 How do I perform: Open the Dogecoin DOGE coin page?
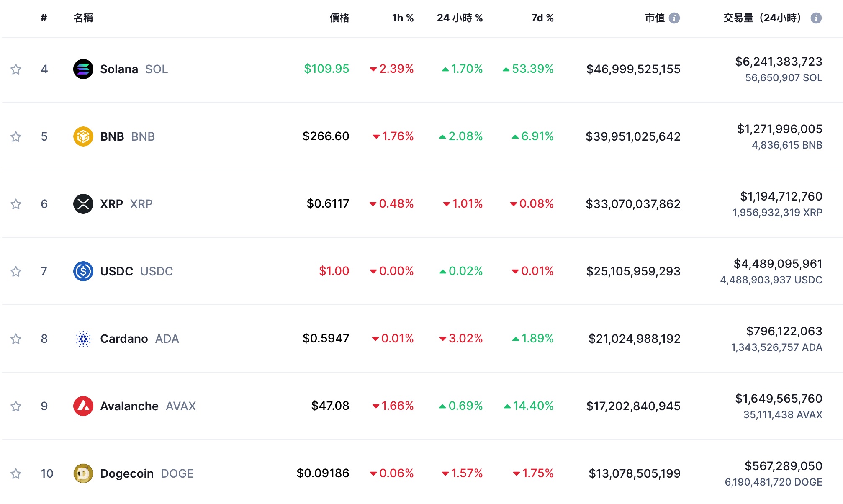pos(147,473)
